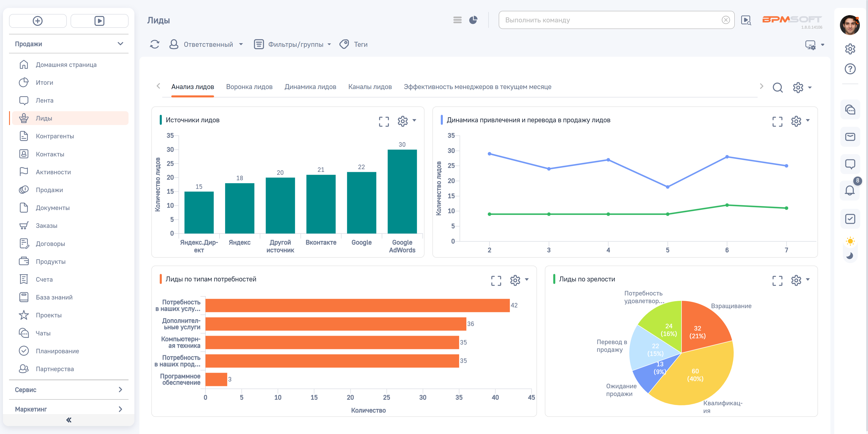Click the refresh data icon
The height and width of the screenshot is (434, 868).
point(155,45)
